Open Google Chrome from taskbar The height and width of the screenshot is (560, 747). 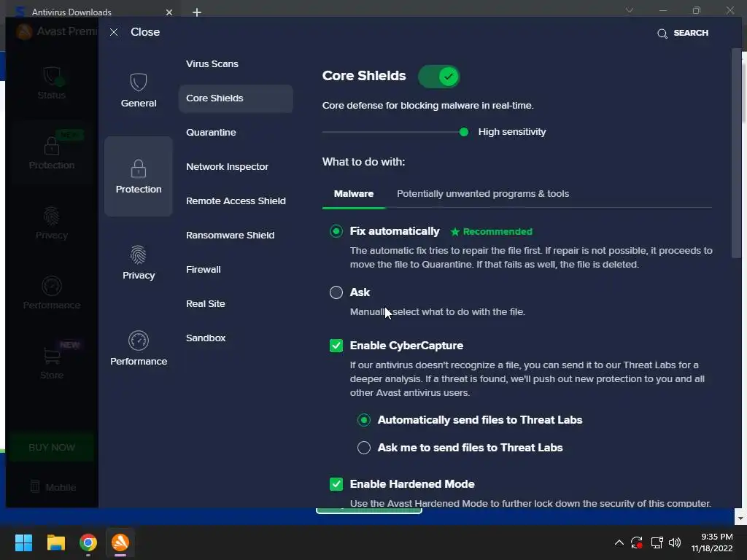pos(88,542)
